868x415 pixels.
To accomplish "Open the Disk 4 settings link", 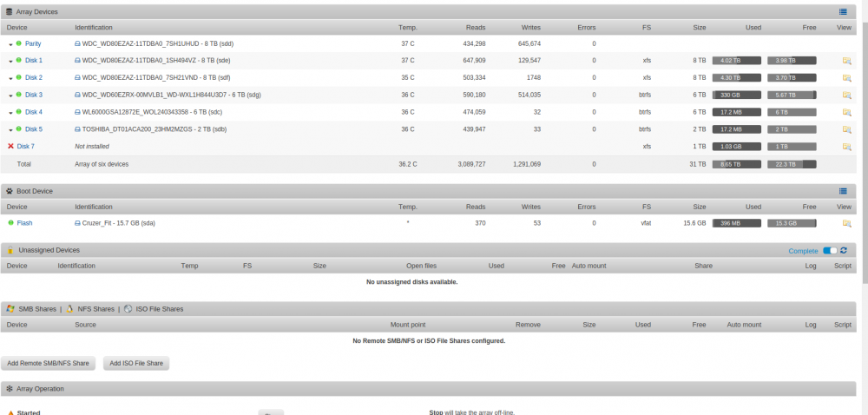I will pyautogui.click(x=34, y=112).
